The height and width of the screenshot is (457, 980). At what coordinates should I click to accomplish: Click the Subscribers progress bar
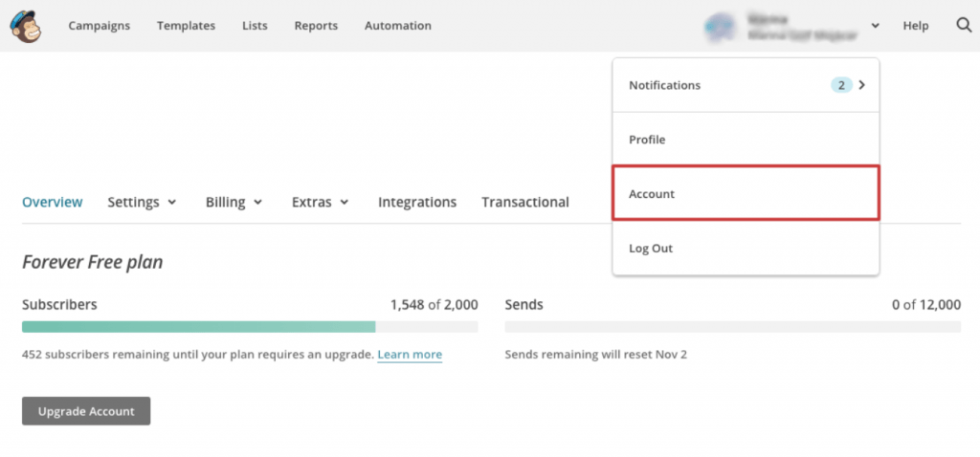pyautogui.click(x=250, y=327)
